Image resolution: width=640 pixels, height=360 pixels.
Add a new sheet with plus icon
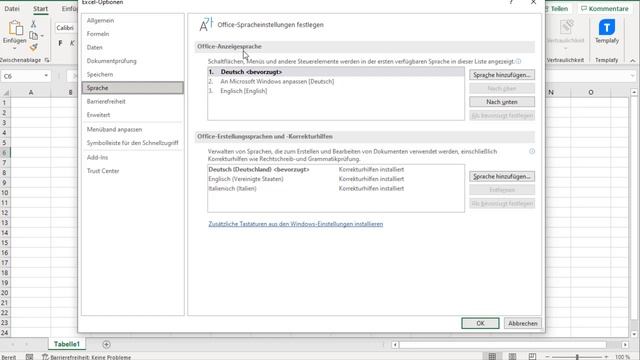106,344
